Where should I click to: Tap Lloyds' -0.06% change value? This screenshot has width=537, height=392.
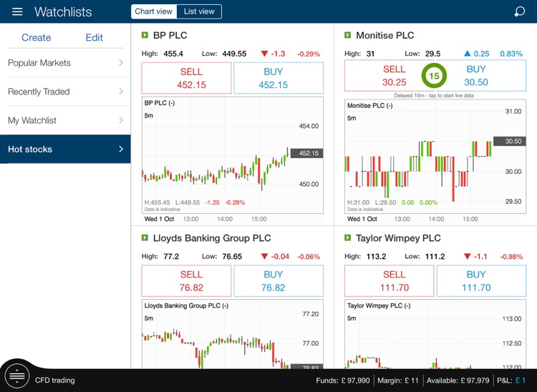tap(309, 257)
